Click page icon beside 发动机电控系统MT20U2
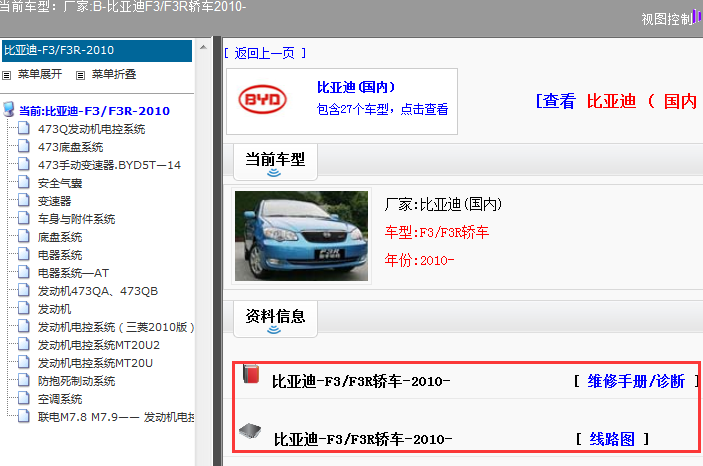Image resolution: width=703 pixels, height=466 pixels. pos(24,344)
